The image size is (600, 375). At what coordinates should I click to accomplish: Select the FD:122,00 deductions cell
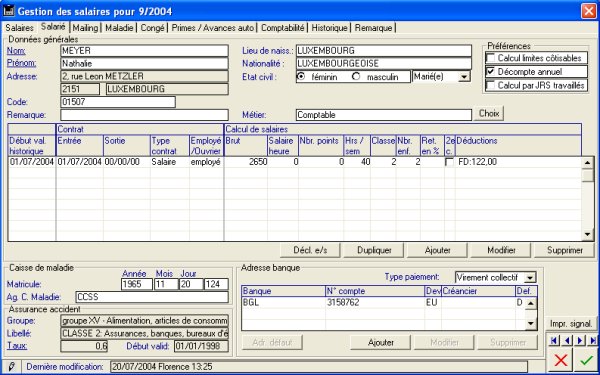pos(518,162)
